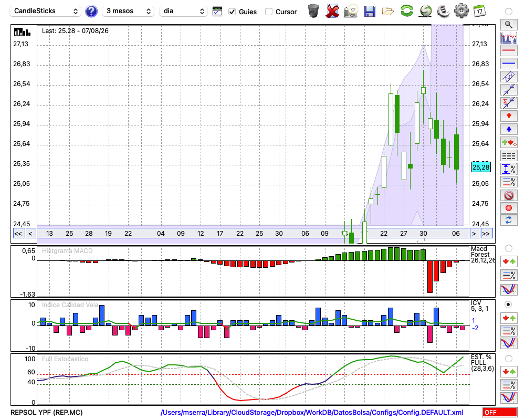This screenshot has height=420, width=525.
Task: Click the percent lines tool in main chart sidebar
Action: point(509,182)
